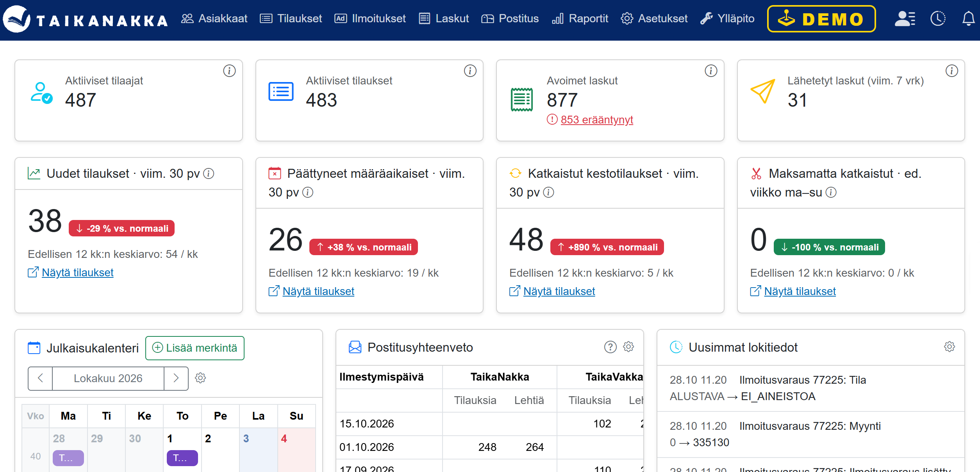Open the user profile list icon
Viewport: 980px width, 472px height.
pos(905,19)
